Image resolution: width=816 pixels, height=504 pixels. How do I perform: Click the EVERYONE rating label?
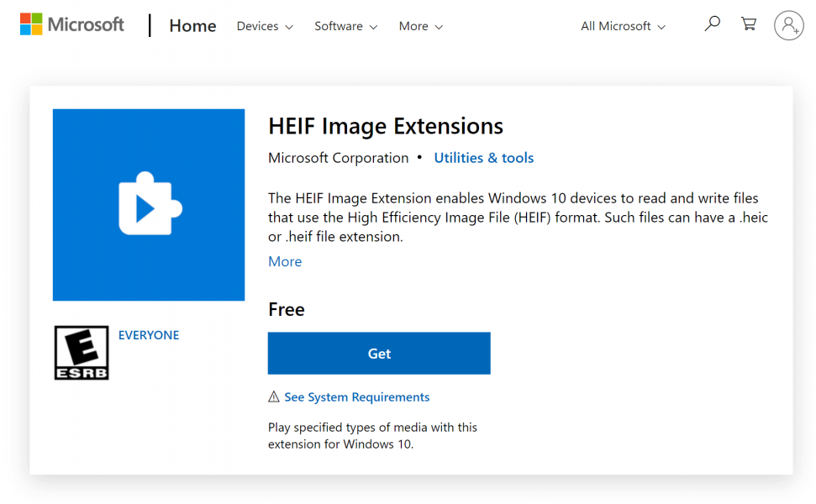click(x=149, y=334)
